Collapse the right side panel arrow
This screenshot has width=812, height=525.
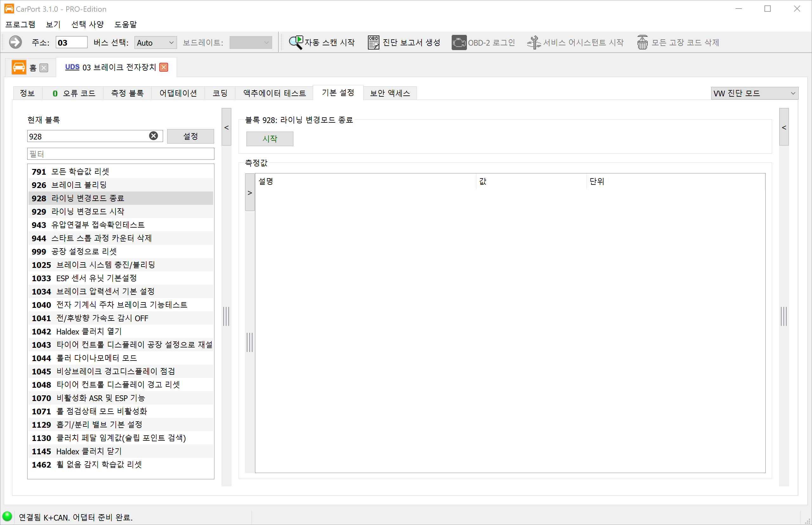click(784, 127)
